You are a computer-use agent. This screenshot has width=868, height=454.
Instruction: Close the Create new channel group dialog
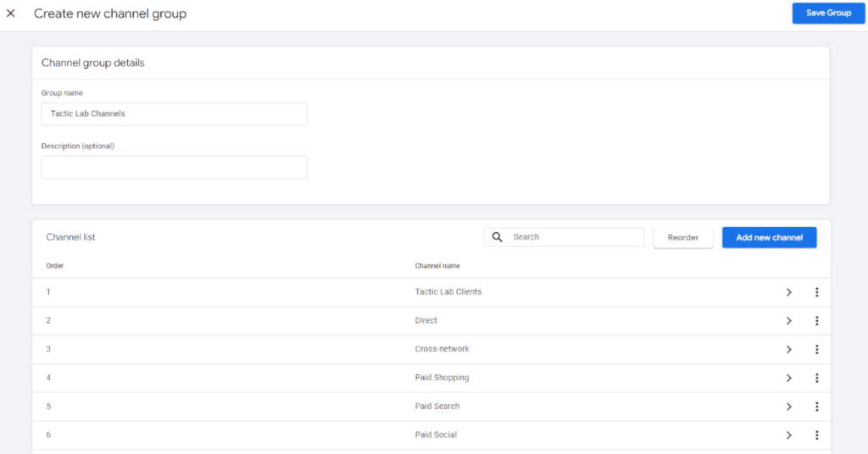click(11, 14)
